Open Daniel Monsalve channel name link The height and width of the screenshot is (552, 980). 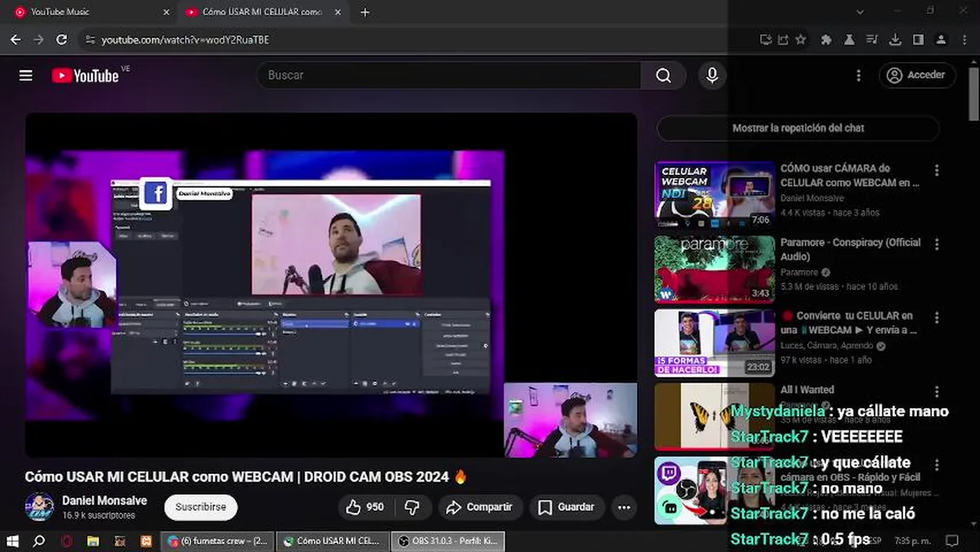tap(104, 501)
